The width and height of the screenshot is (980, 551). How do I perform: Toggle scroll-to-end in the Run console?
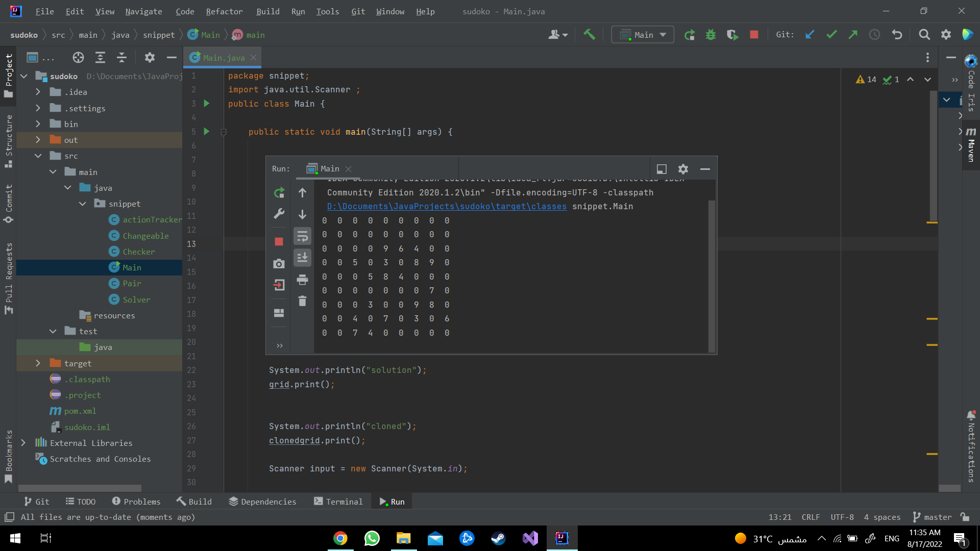click(302, 258)
